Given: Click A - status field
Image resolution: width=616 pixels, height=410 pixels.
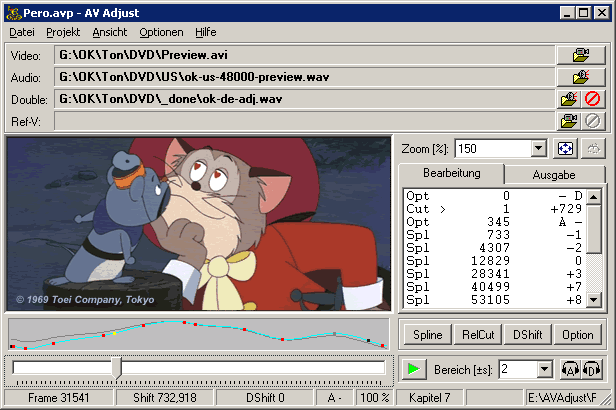Looking at the screenshot, I should point(334,398).
